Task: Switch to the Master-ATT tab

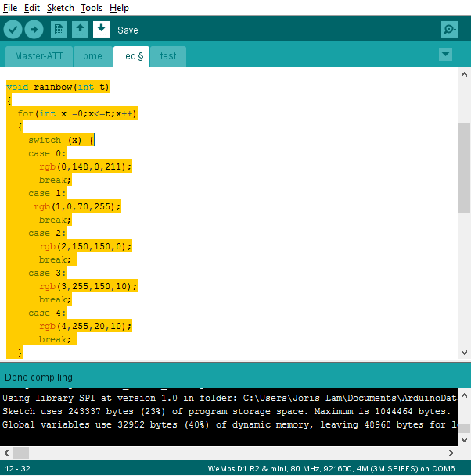Action: tap(39, 56)
